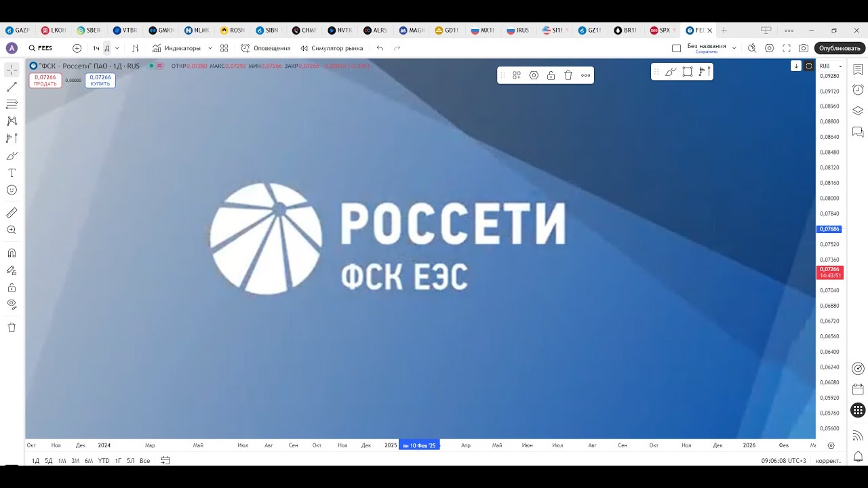
Task: Switch to the SBER tab
Action: (x=89, y=30)
